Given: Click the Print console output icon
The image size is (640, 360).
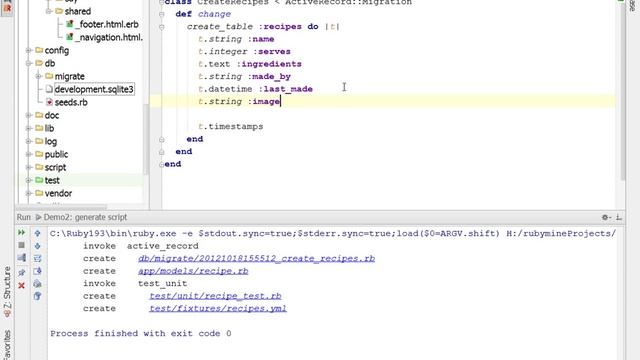Looking at the screenshot, I should point(38,284).
